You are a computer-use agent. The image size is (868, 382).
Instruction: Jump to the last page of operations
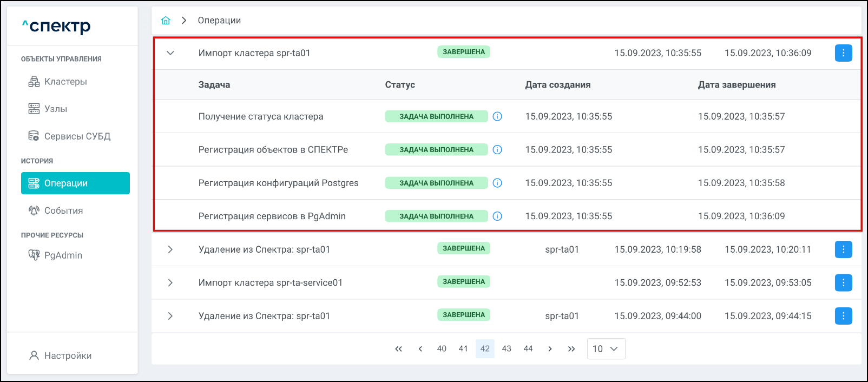[x=571, y=349]
